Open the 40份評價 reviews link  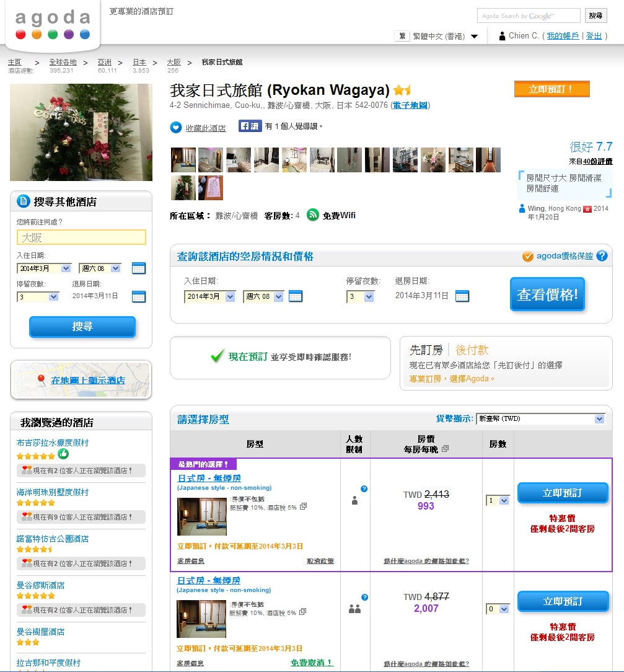pyautogui.click(x=598, y=161)
